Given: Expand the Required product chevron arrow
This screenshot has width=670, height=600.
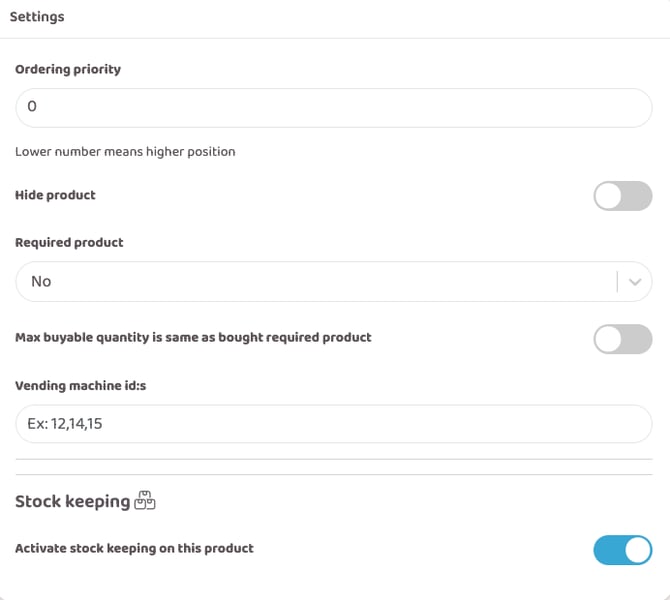Looking at the screenshot, I should point(635,282).
